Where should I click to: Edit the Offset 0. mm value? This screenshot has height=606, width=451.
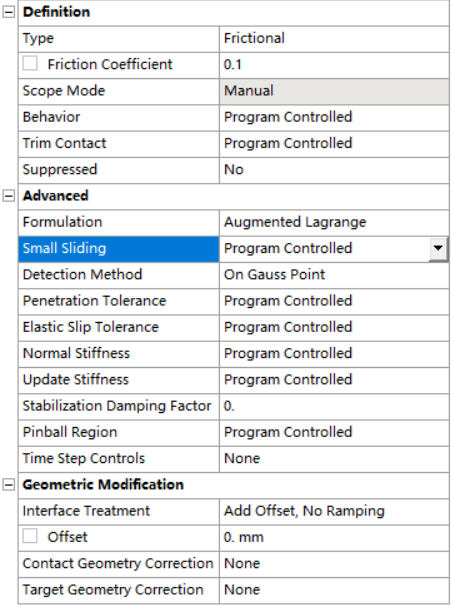[x=334, y=538]
